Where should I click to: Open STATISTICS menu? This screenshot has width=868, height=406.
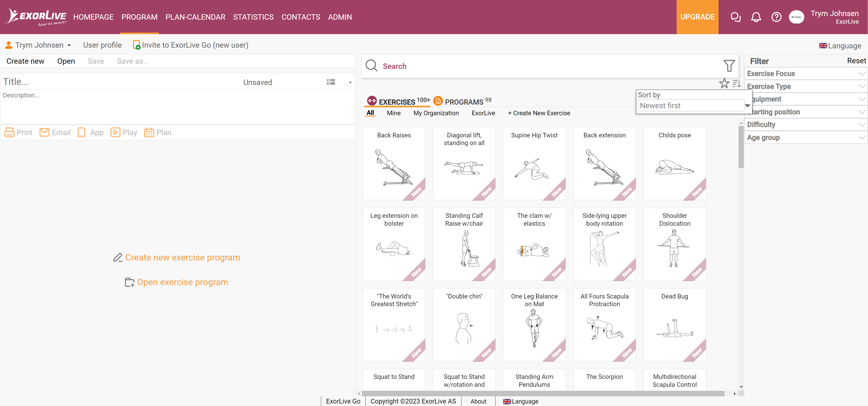pyautogui.click(x=253, y=17)
